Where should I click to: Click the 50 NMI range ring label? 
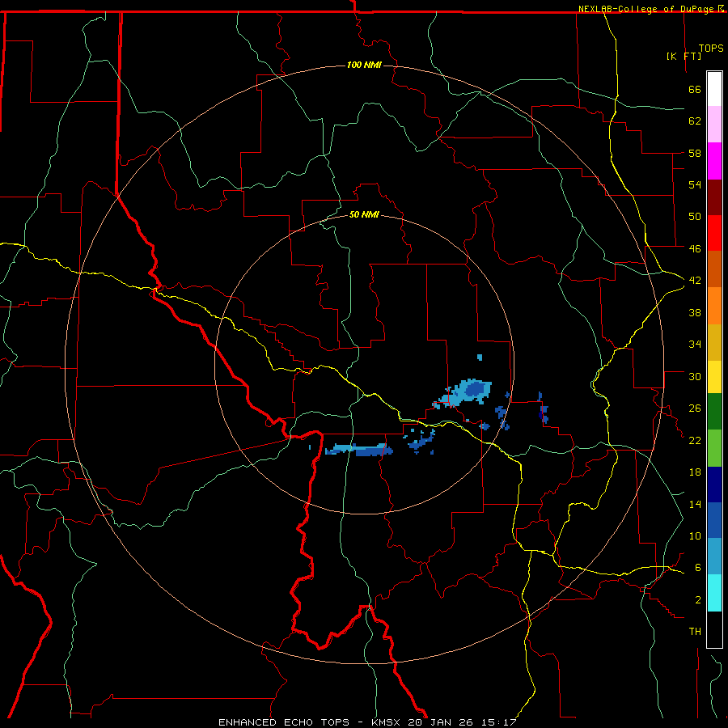click(364, 214)
